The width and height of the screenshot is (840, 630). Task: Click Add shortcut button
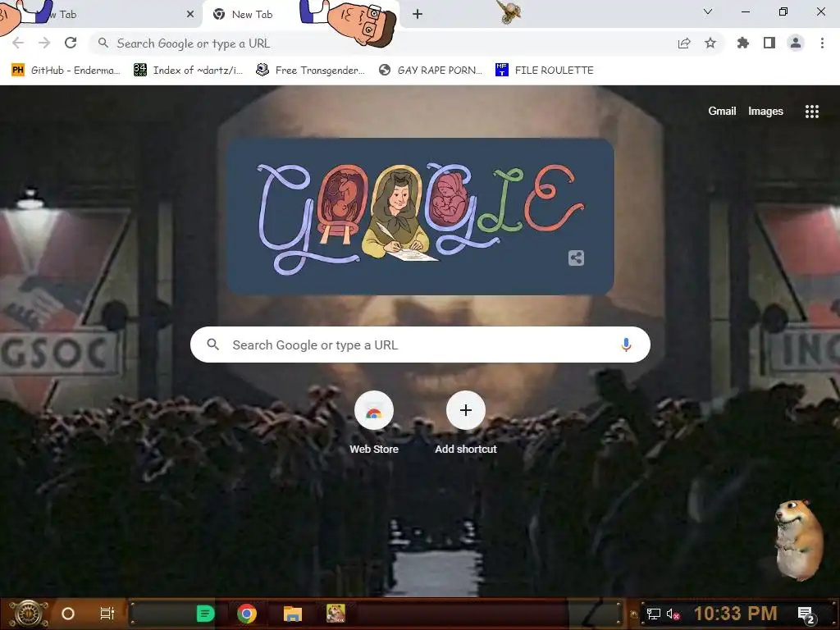tap(466, 423)
